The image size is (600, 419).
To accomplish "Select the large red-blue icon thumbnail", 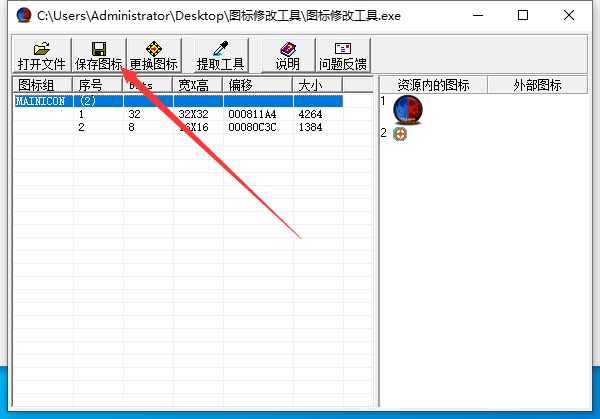I will [407, 109].
